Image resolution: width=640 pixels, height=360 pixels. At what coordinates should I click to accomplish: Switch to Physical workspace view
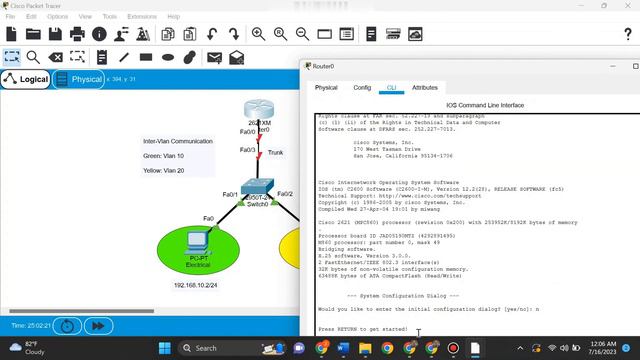(x=78, y=79)
